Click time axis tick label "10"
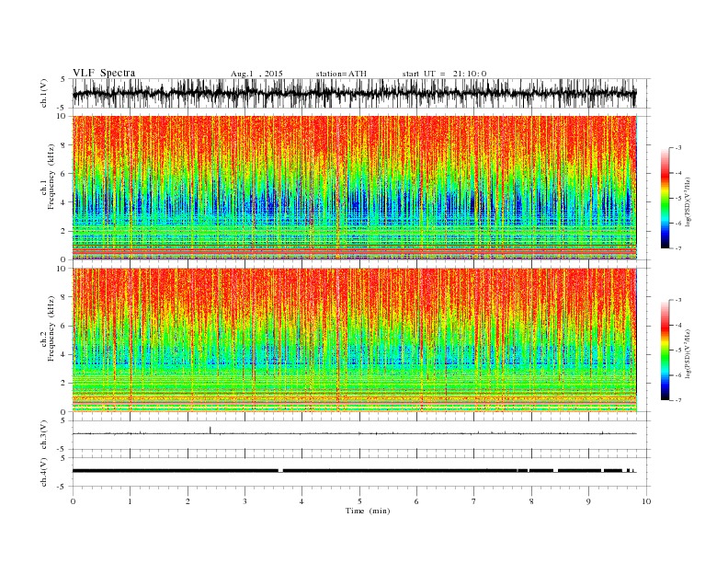The width and height of the screenshot is (728, 563). tap(646, 501)
